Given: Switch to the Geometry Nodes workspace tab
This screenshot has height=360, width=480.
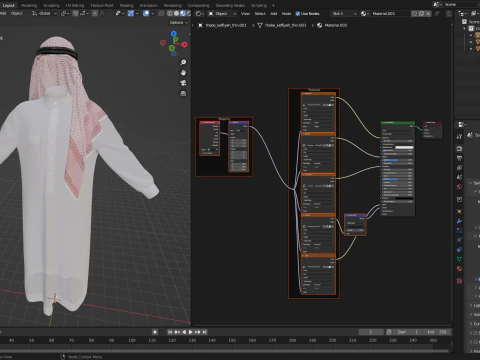Looking at the screenshot, I should click(x=230, y=5).
